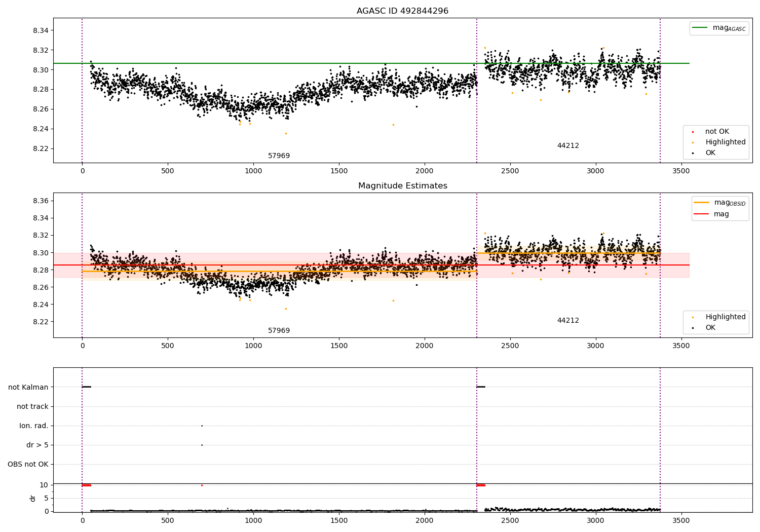The width and height of the screenshot is (760, 532).
Task: Click the '44212' label in the Magnitude Estimates plot
Action: (x=568, y=321)
